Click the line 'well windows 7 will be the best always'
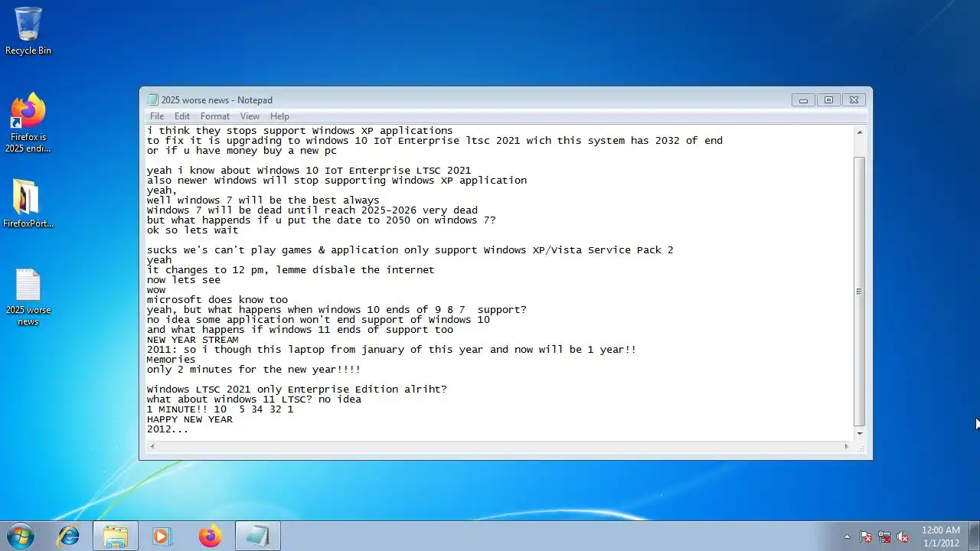The width and height of the screenshot is (980, 551). [263, 201]
